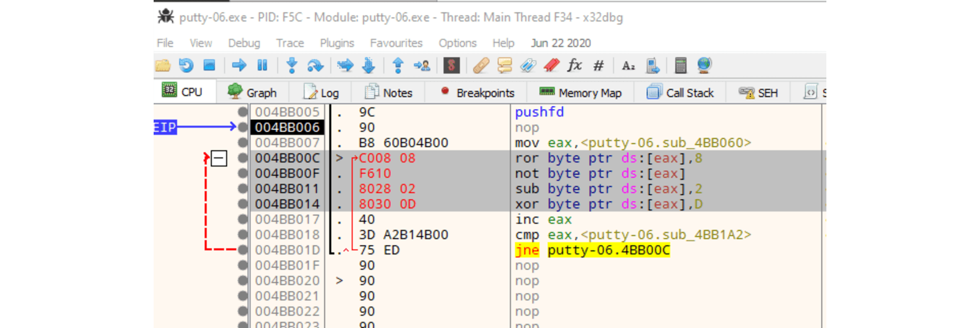
Task: Click the Open file folder icon
Action: point(162,65)
